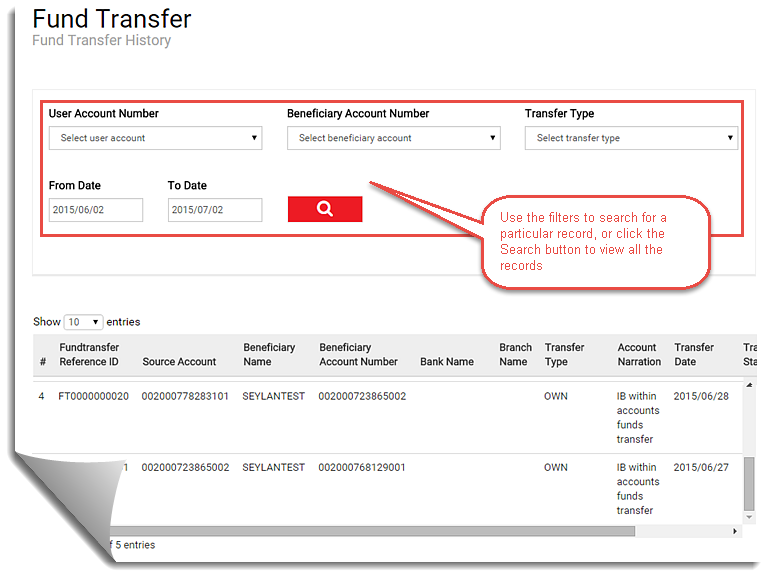This screenshot has height=577, width=767.
Task: Open the User Account Number dropdown
Action: [x=155, y=138]
